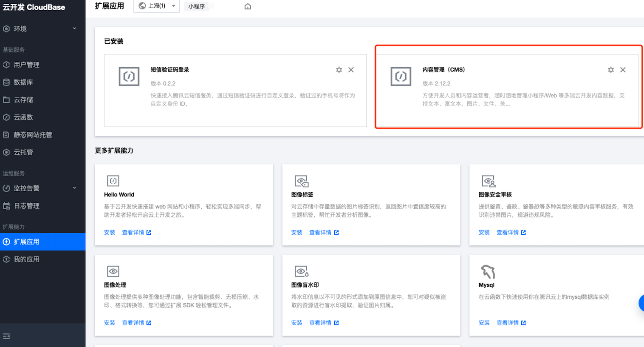Click the 小程序 environment tag
This screenshot has width=644, height=347.
(x=197, y=6)
